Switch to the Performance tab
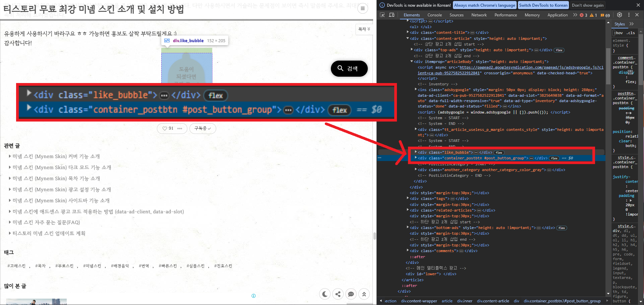Image resolution: width=644 pixels, height=305 pixels. pos(506,15)
